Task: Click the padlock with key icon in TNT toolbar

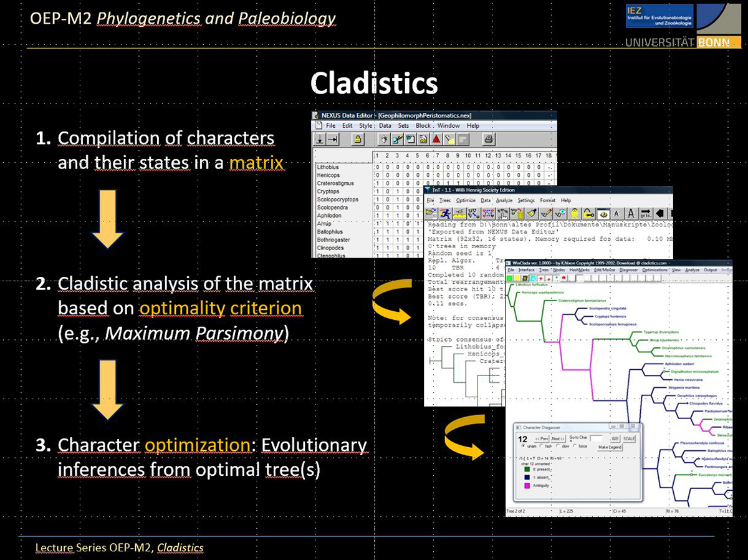Action: click(588, 213)
